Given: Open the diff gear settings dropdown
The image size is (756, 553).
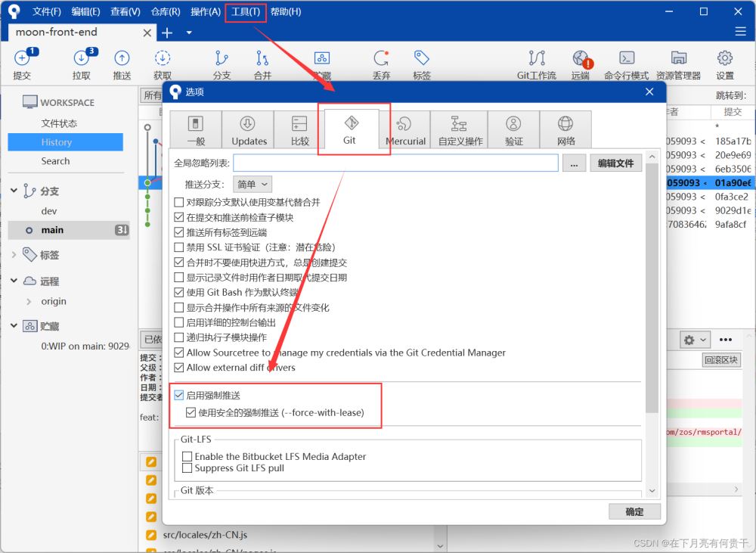Looking at the screenshot, I should click(696, 340).
